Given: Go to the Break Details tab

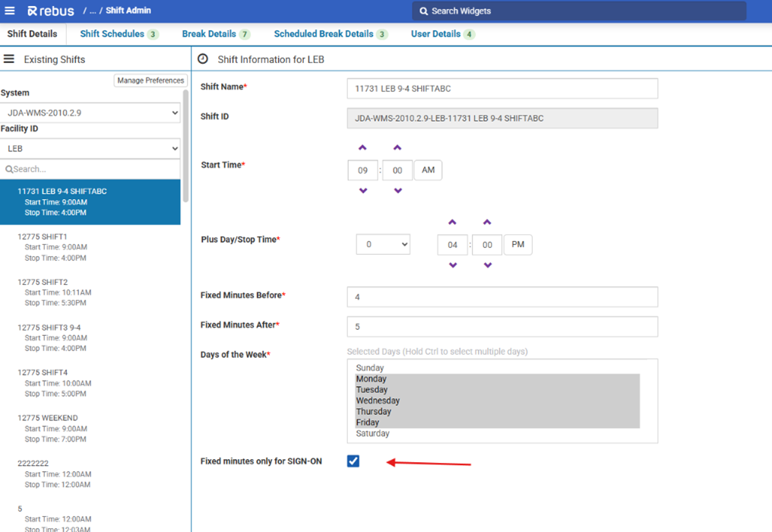Looking at the screenshot, I should 209,34.
